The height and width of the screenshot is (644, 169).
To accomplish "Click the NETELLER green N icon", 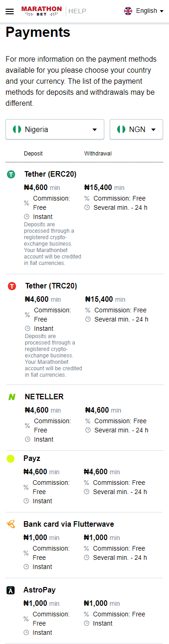I will [12, 397].
